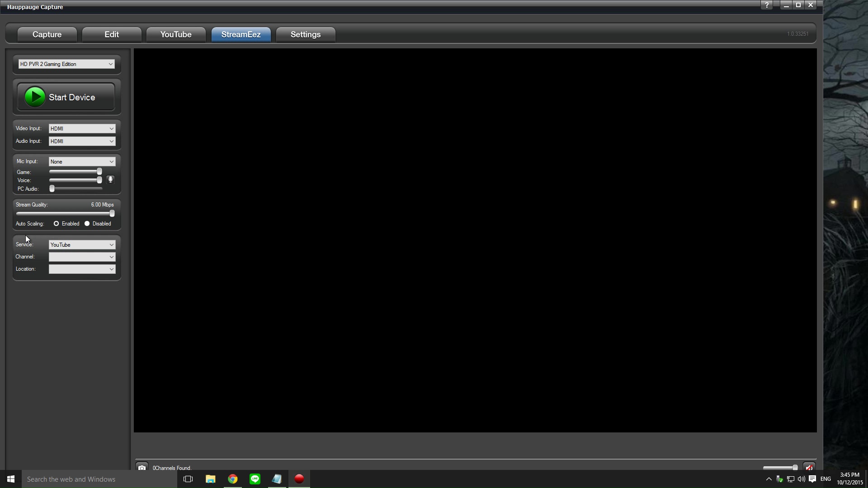Click the red Hauppauge Capture taskbar icon
The height and width of the screenshot is (488, 868).
(299, 479)
